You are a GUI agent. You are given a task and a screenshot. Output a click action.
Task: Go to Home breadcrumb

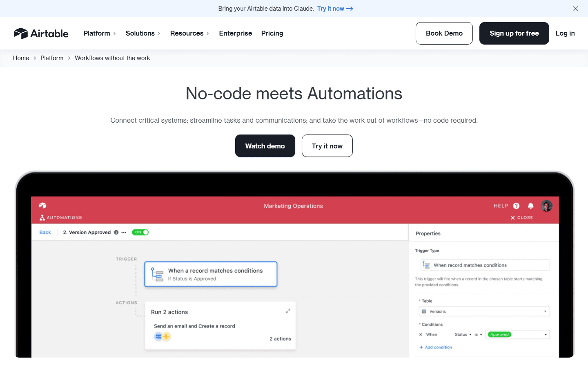(21, 58)
